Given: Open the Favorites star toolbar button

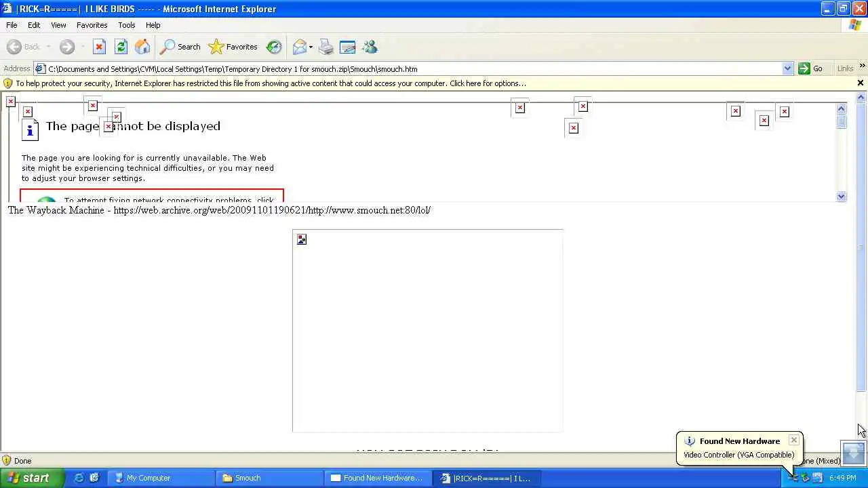Looking at the screenshot, I should pos(233,47).
